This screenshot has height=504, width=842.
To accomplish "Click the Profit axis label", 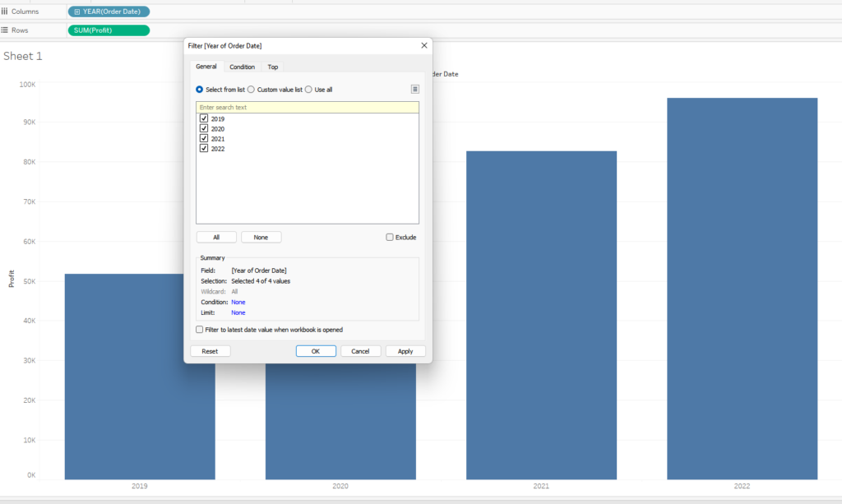I will (x=12, y=279).
